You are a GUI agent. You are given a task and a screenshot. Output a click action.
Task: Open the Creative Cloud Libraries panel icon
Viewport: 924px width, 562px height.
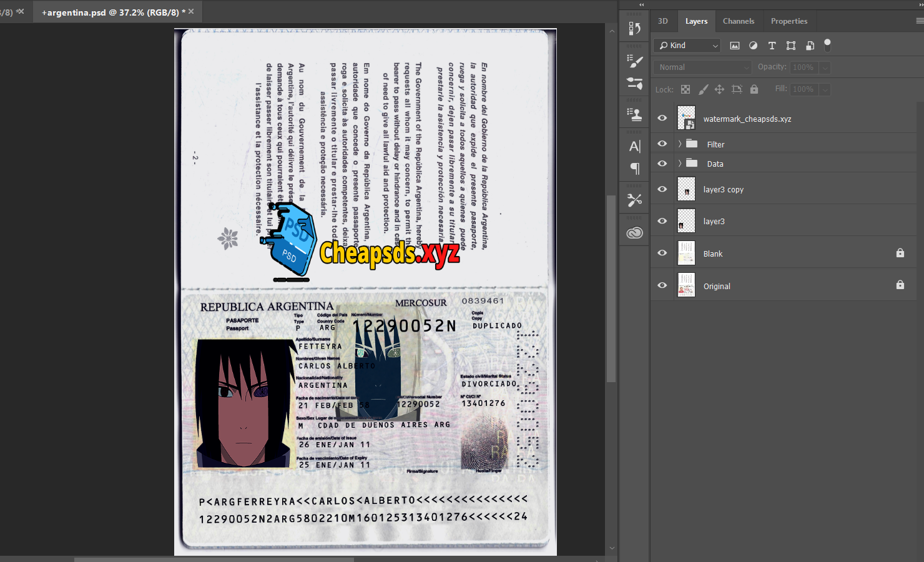click(x=635, y=233)
